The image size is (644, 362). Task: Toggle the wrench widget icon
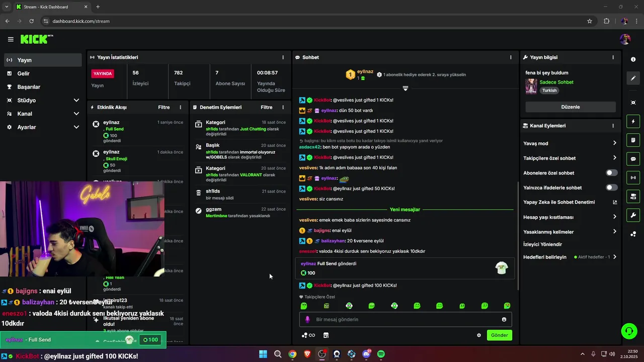click(633, 215)
